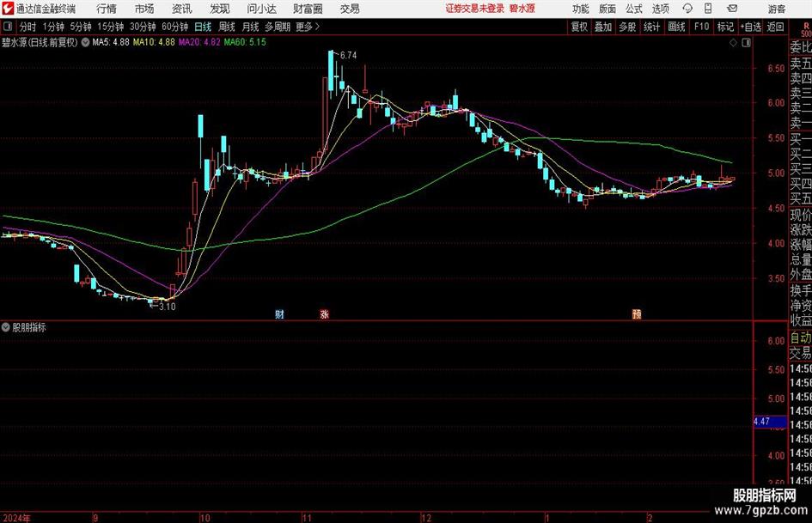This screenshot has width=812, height=523.
Task: Click the 叠加 overlay toolbar button
Action: (x=603, y=27)
